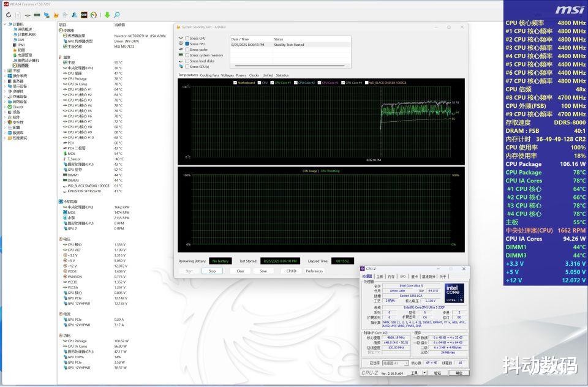The height and width of the screenshot is (387, 588).
Task: Switch to the Cooling Fans tab
Action: click(x=209, y=75)
